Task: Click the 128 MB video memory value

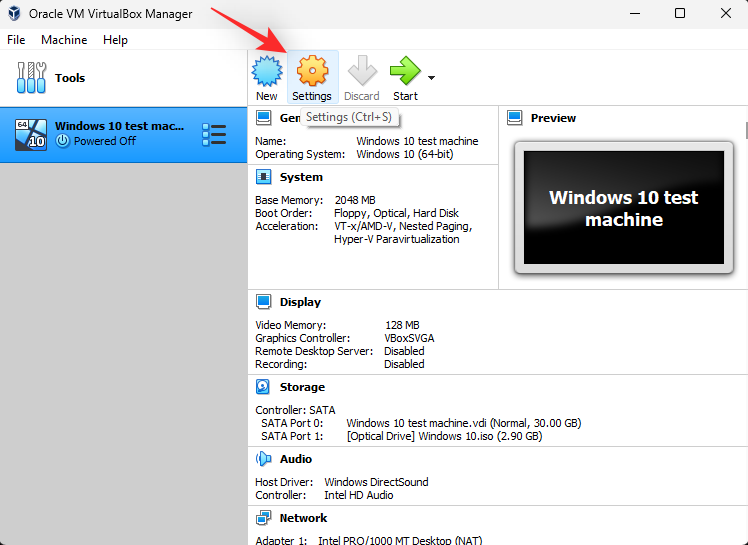Action: tap(402, 325)
